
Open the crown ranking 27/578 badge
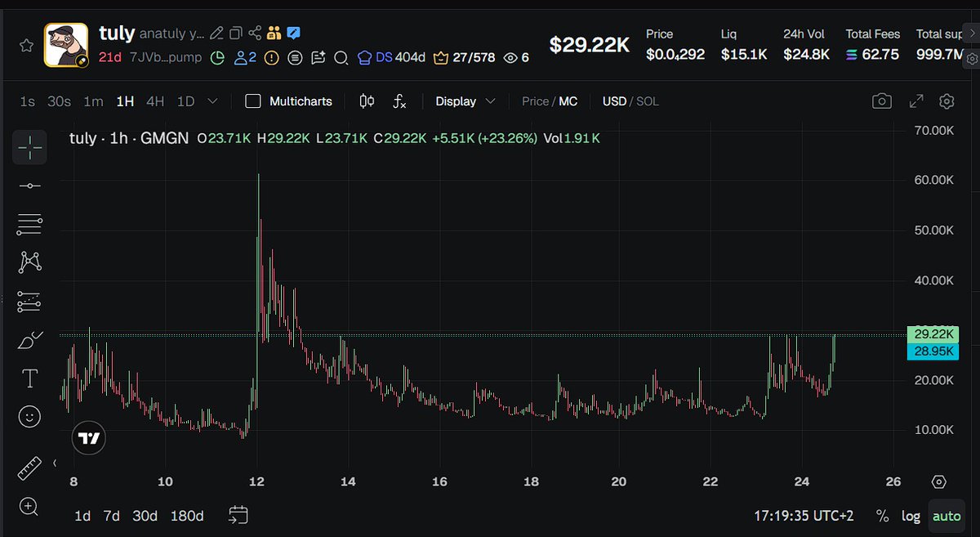click(464, 58)
